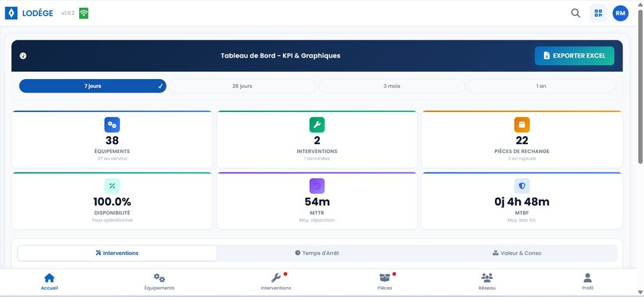Switch to the Valeur & Conso tab
The width and height of the screenshot is (644, 297).
(517, 253)
